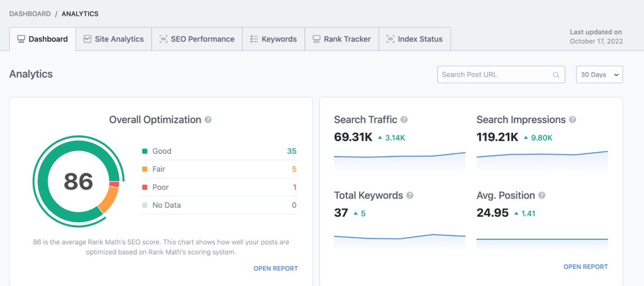Click the DASHBOARD breadcrumb link
The width and height of the screenshot is (644, 286).
tap(30, 14)
